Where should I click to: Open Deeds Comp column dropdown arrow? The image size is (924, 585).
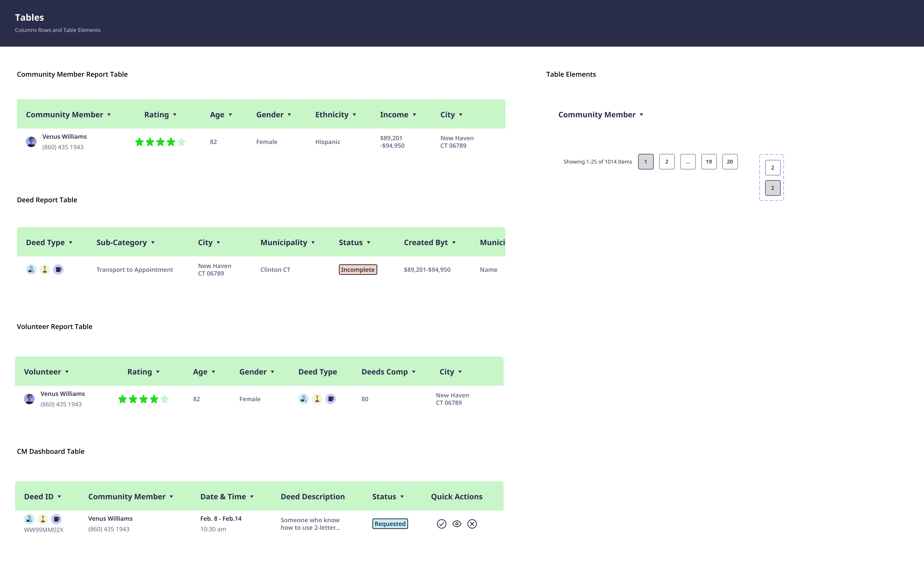coord(414,372)
